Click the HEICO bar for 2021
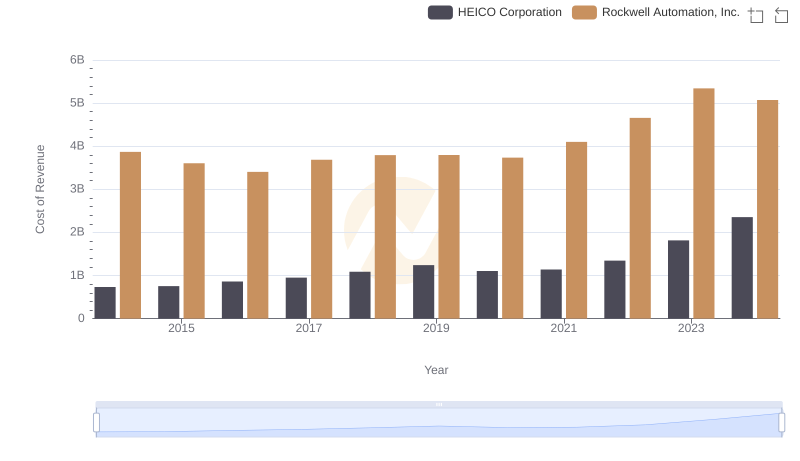The height and width of the screenshot is (461, 800). 551,294
